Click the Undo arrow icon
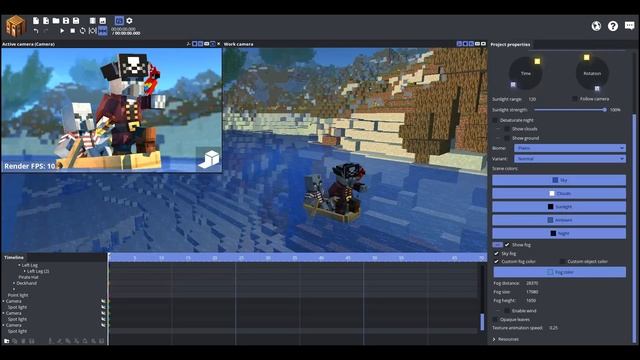 click(36, 31)
